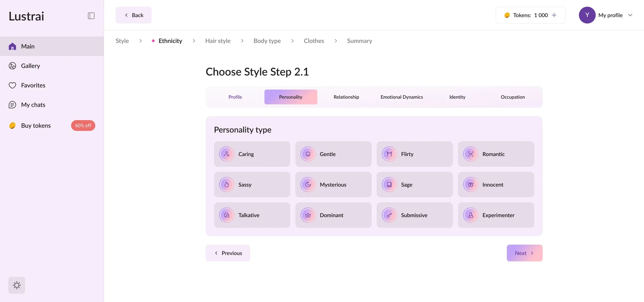This screenshot has width=644, height=302.
Task: Select the Caring personality type
Action: tap(252, 154)
